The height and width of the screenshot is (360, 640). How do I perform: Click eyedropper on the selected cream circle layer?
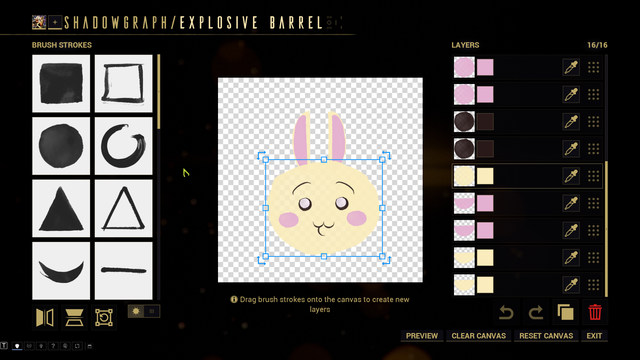[571, 176]
